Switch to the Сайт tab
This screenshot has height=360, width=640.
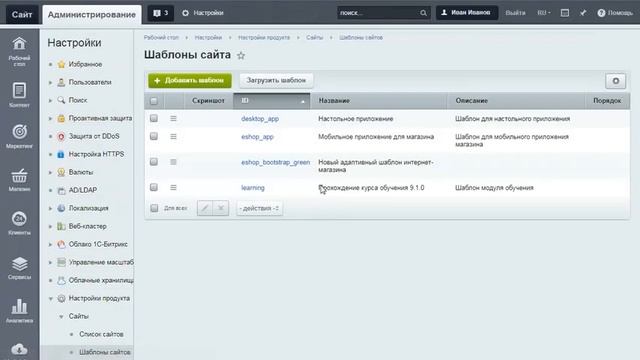point(22,15)
